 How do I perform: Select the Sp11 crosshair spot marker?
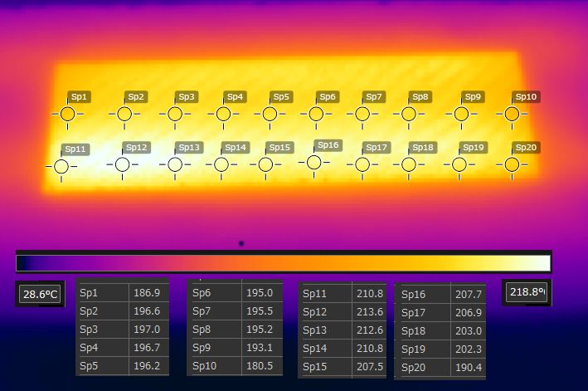pos(61,166)
